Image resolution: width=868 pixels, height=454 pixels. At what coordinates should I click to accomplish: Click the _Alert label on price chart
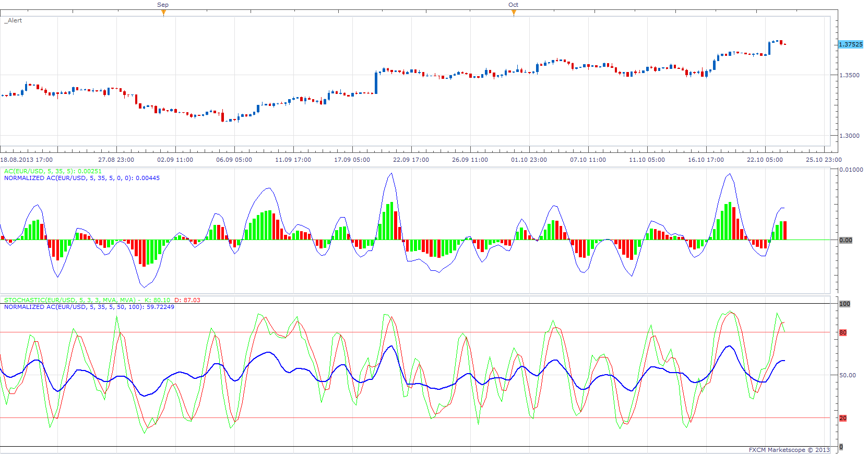[x=14, y=20]
